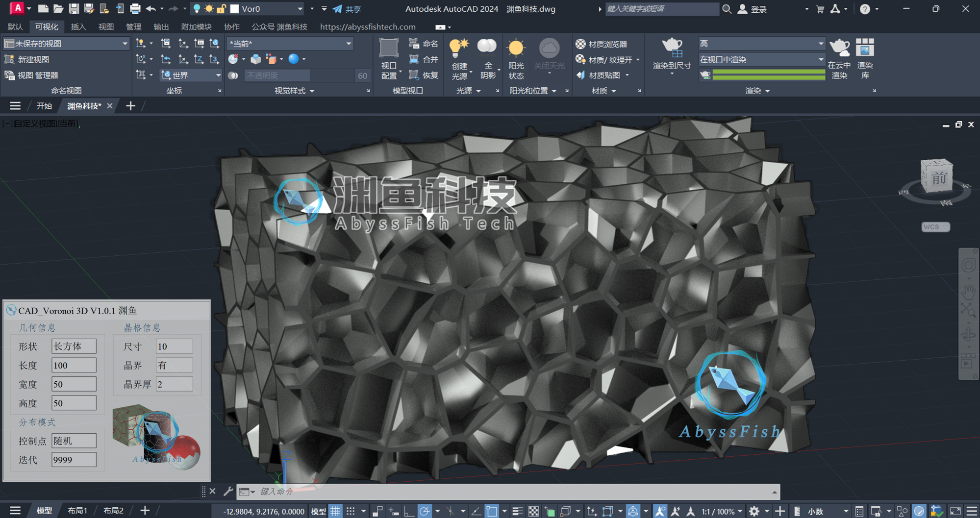980x518 pixels.
Task: Expand the Sun & Location panel
Action: point(533,91)
